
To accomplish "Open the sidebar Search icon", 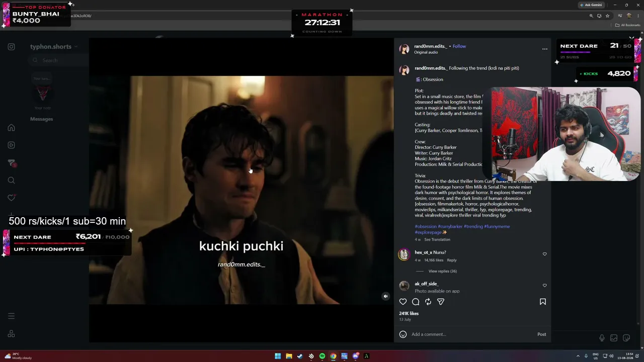I will (11, 180).
